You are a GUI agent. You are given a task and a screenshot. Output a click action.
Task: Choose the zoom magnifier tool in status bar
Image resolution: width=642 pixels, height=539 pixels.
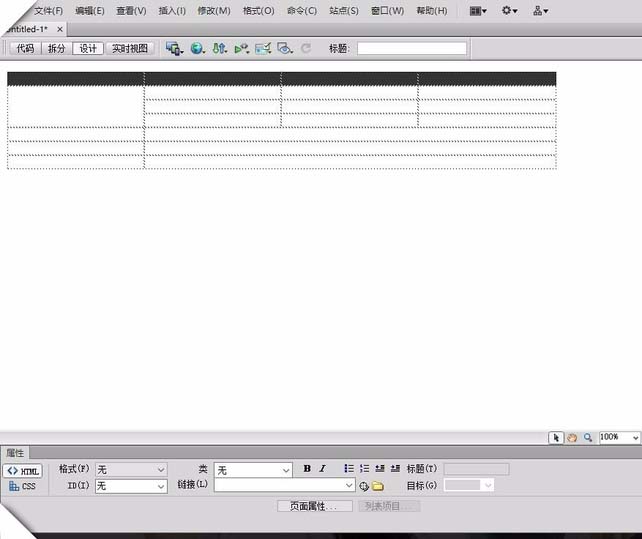click(x=588, y=438)
